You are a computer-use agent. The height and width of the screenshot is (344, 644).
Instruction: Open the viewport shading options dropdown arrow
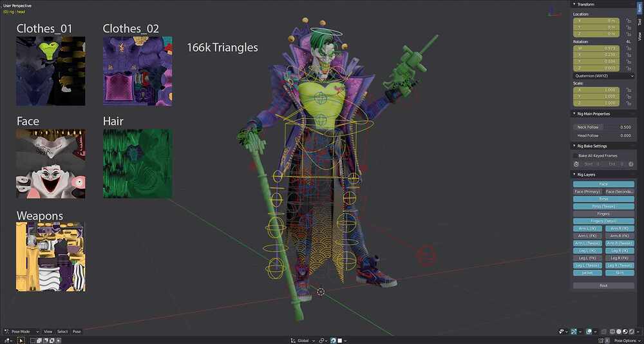(x=638, y=332)
